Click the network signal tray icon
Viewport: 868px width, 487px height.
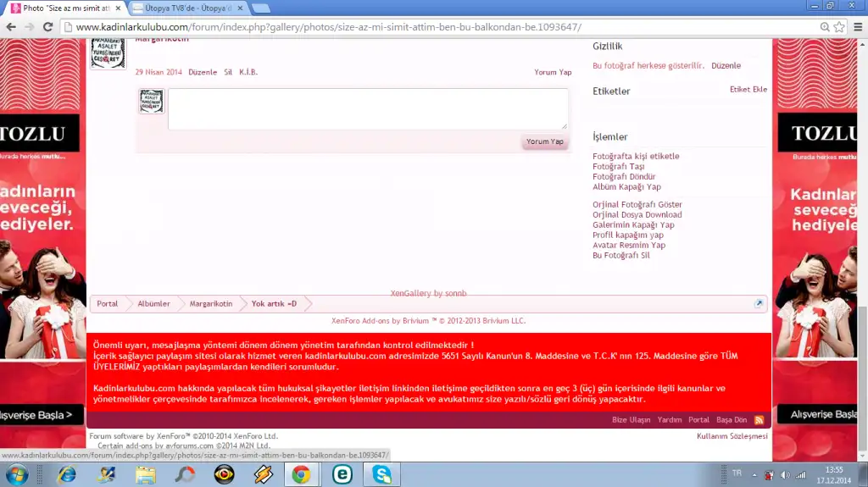801,475
